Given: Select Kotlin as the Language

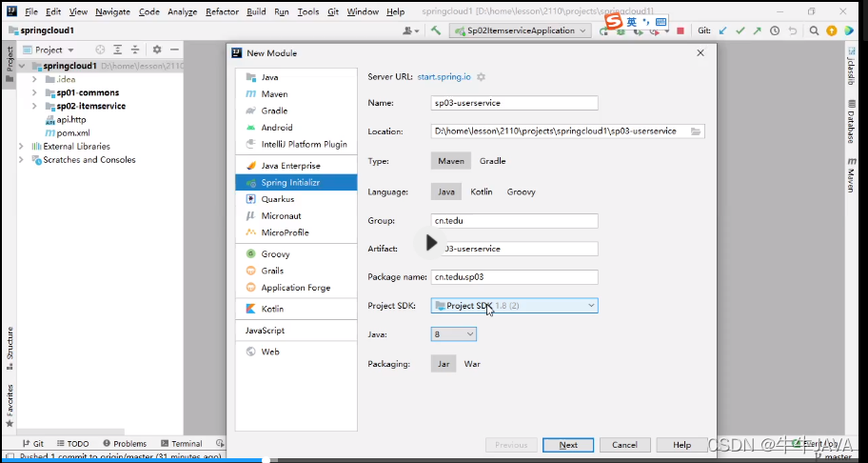Looking at the screenshot, I should tap(482, 191).
